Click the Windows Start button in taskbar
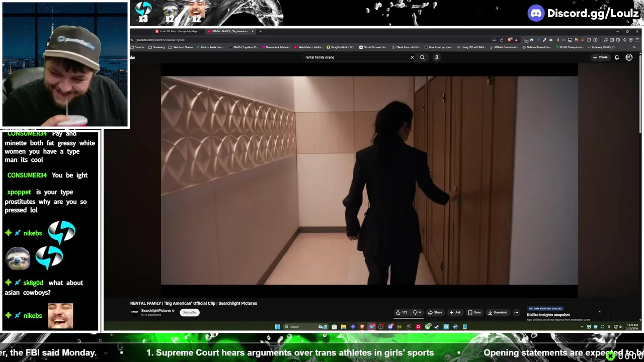The image size is (644, 362). [277, 327]
